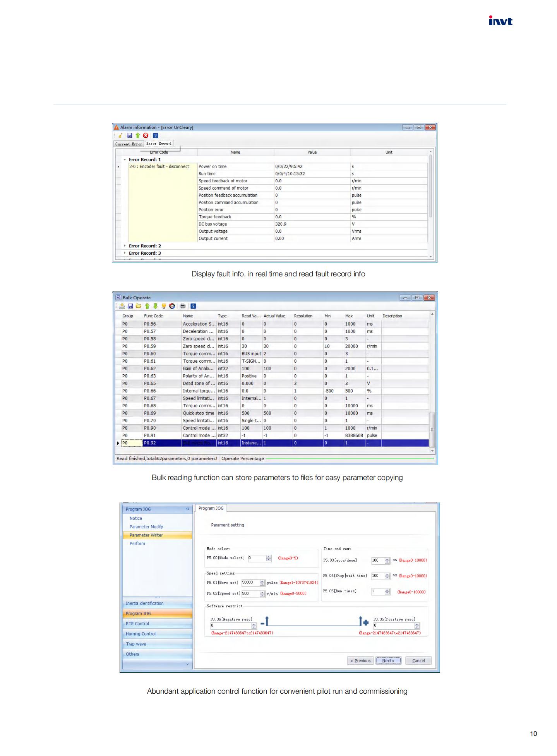This screenshot has width=557, height=756.
Task: Click the Bulk Operate window title icon
Action: tap(118, 298)
